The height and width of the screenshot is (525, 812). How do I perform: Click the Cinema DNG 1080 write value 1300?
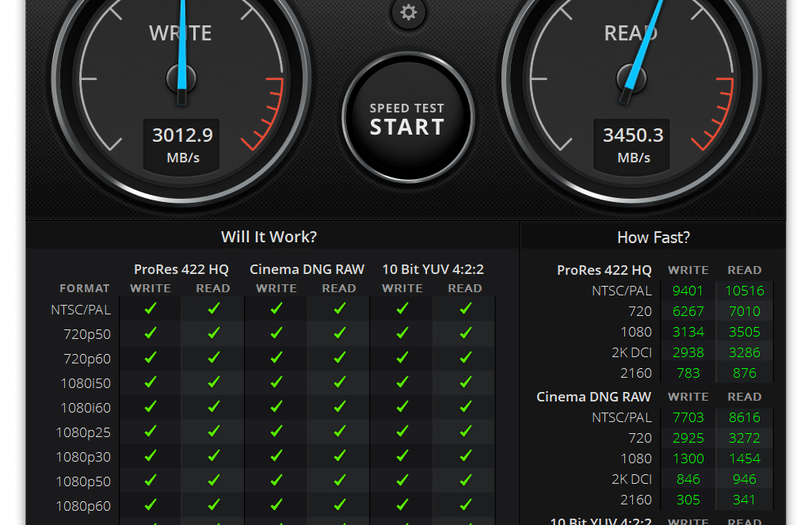click(688, 458)
